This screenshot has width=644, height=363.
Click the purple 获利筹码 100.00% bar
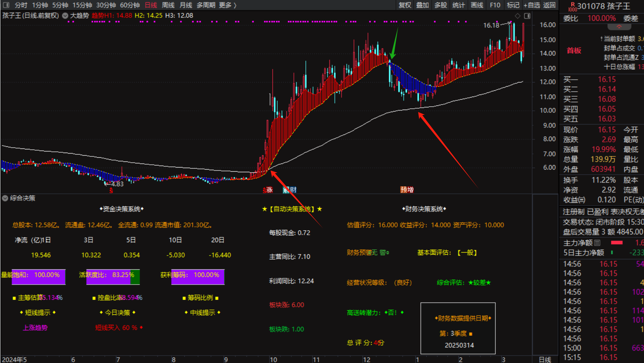(198, 277)
